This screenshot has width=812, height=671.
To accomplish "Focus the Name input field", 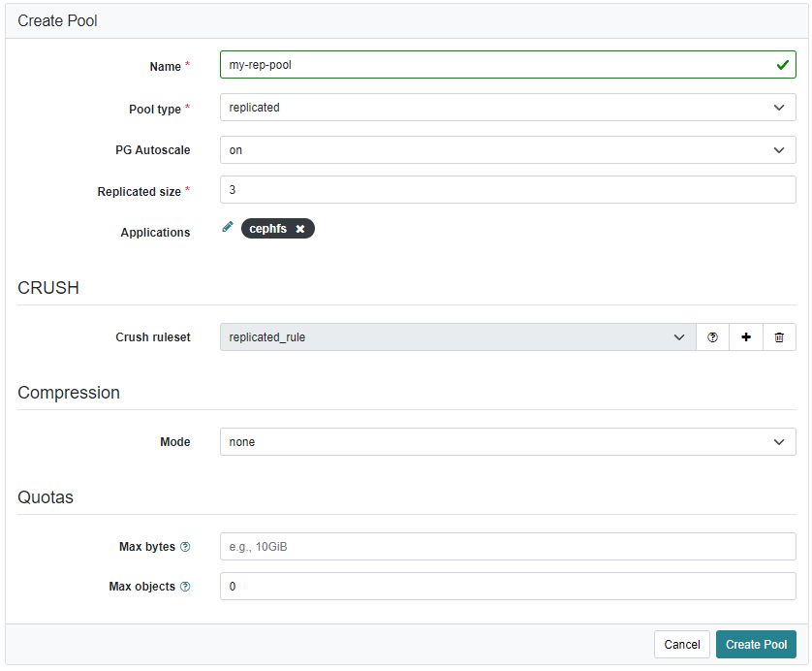I will point(494,65).
